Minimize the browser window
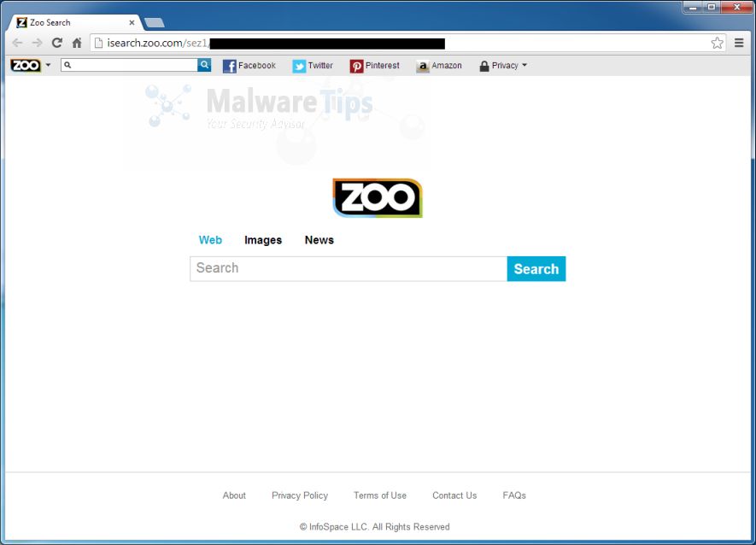The image size is (756, 545). (692, 7)
